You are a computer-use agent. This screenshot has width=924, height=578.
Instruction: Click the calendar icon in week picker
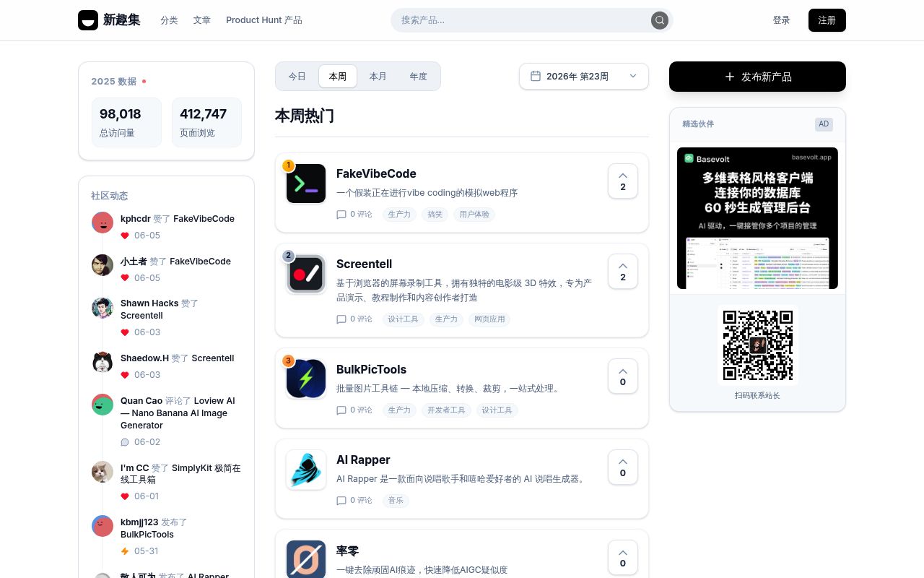pyautogui.click(x=536, y=76)
